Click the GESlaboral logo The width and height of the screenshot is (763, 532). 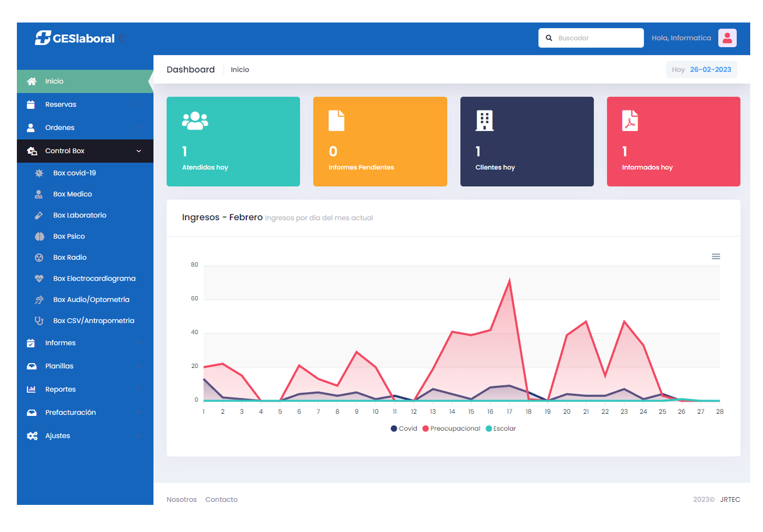point(75,38)
